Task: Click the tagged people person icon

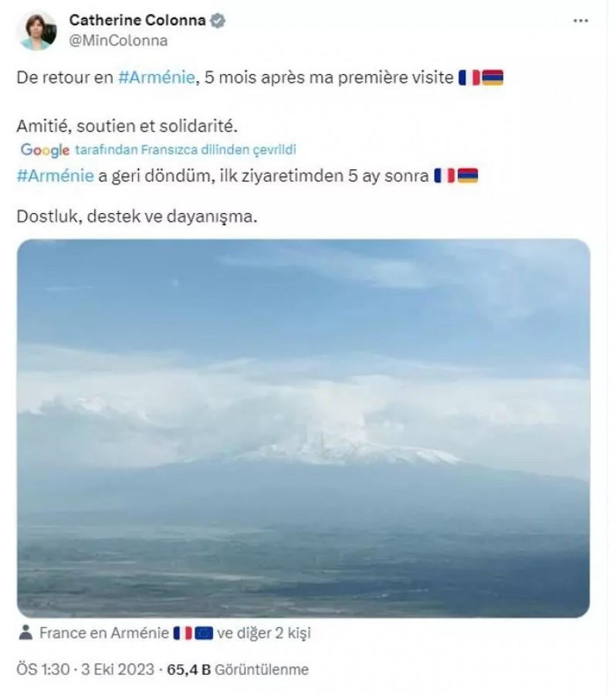Action: coord(26,634)
